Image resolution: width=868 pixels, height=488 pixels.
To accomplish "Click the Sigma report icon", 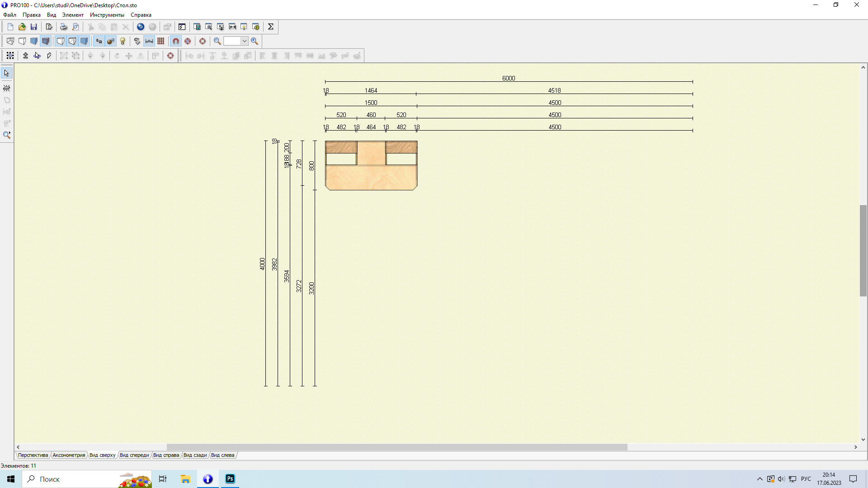I will (x=271, y=27).
